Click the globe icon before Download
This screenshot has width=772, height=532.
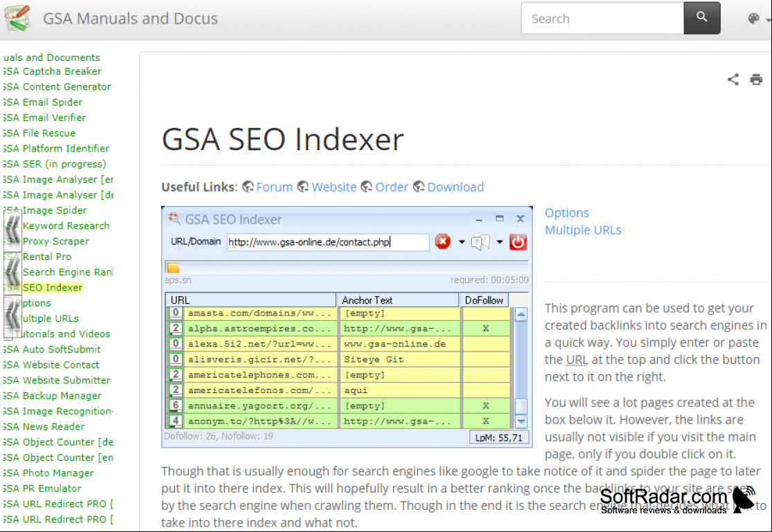pos(419,187)
